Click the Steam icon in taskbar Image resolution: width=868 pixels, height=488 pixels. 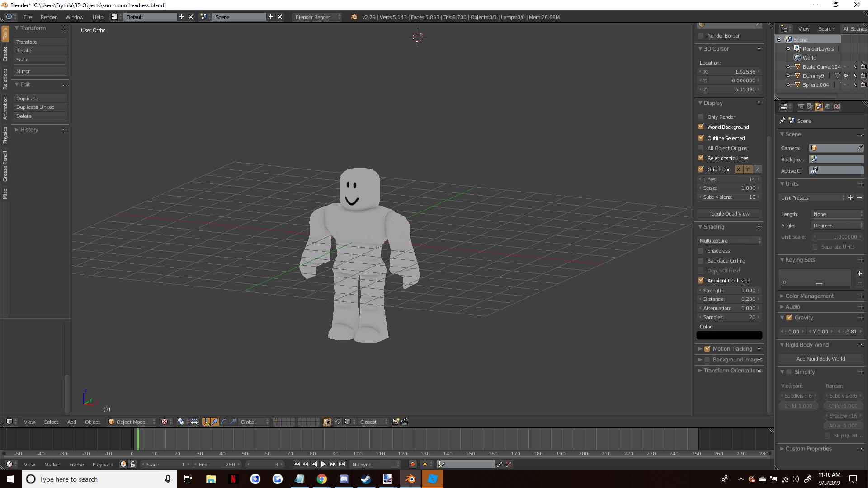[366, 479]
